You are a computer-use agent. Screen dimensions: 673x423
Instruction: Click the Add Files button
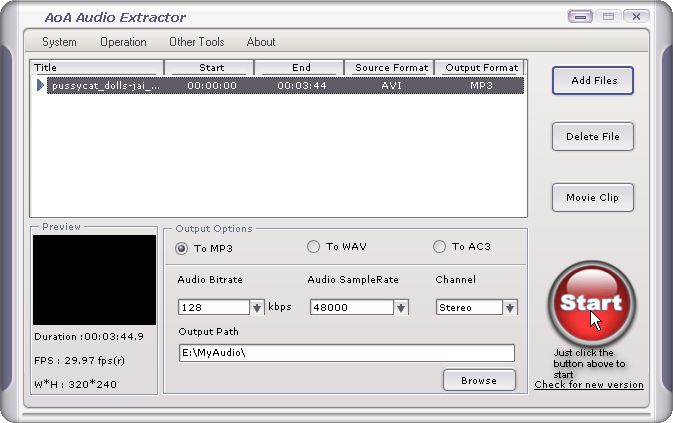[592, 80]
